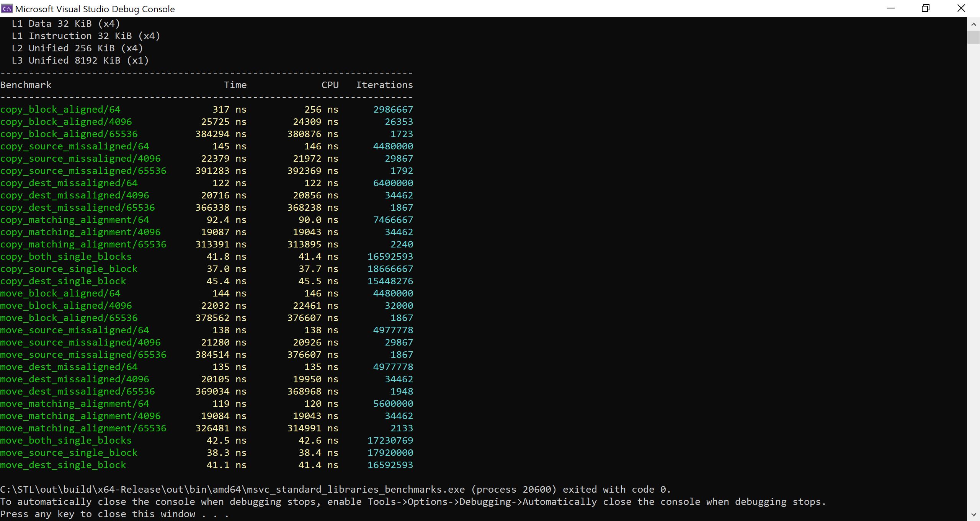Click the scroll up arrow

point(973,24)
